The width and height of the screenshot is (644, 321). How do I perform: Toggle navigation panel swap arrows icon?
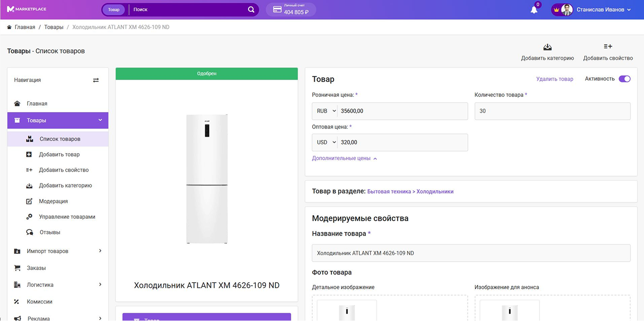coord(96,80)
